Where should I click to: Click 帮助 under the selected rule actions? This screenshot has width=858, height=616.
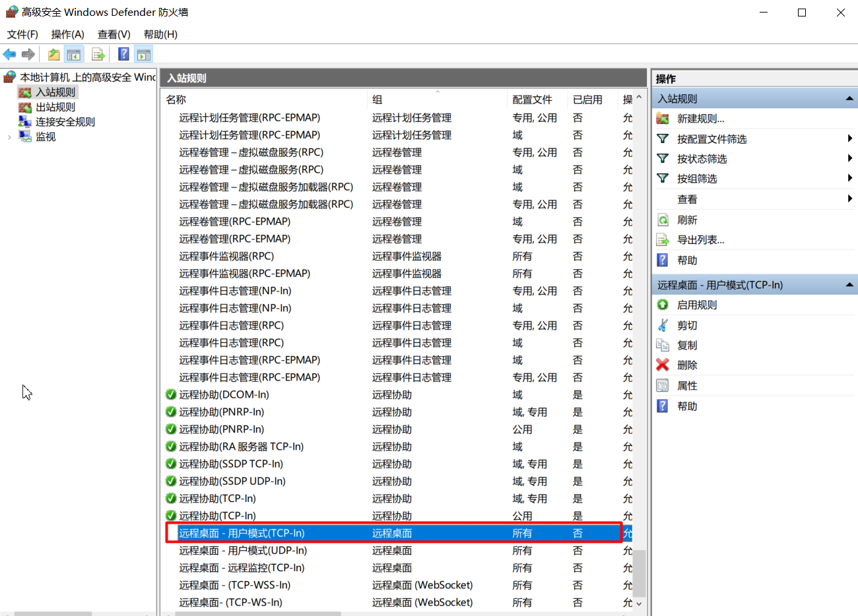pos(687,406)
